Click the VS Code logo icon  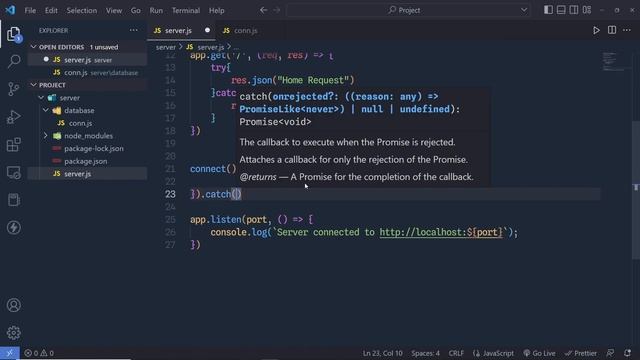coord(10,10)
